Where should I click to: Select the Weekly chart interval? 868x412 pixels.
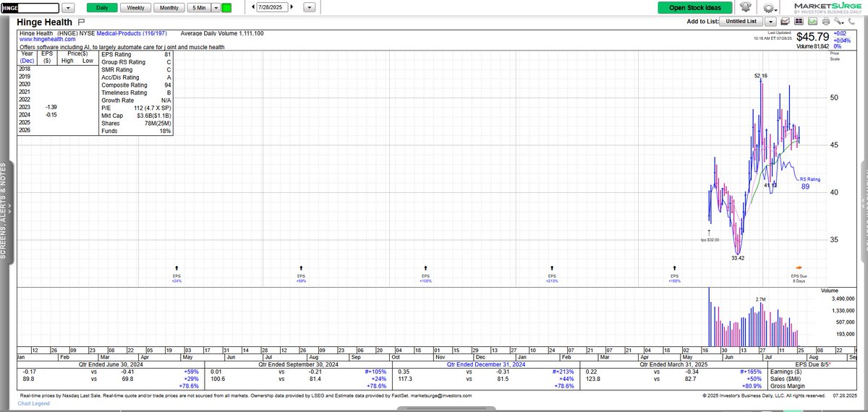coord(135,7)
